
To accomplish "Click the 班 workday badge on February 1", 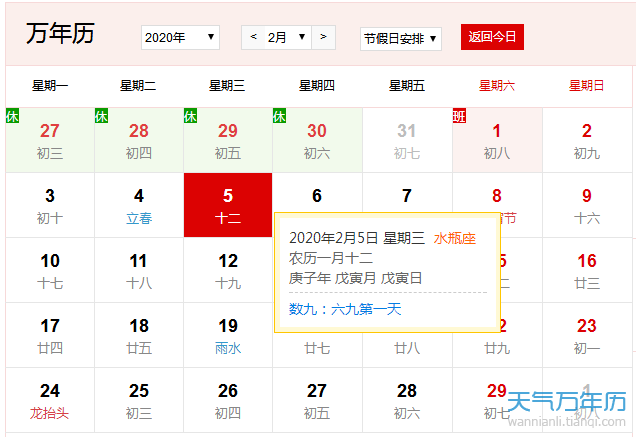I will click(460, 116).
